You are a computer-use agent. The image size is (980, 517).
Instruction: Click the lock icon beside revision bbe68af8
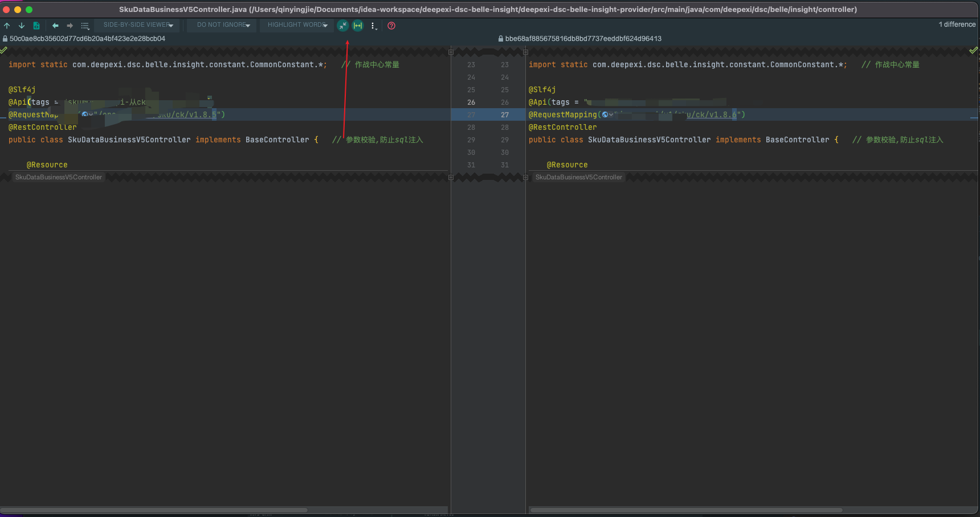501,39
